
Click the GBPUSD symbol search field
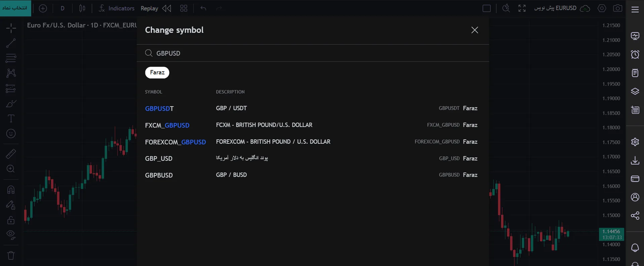point(313,53)
